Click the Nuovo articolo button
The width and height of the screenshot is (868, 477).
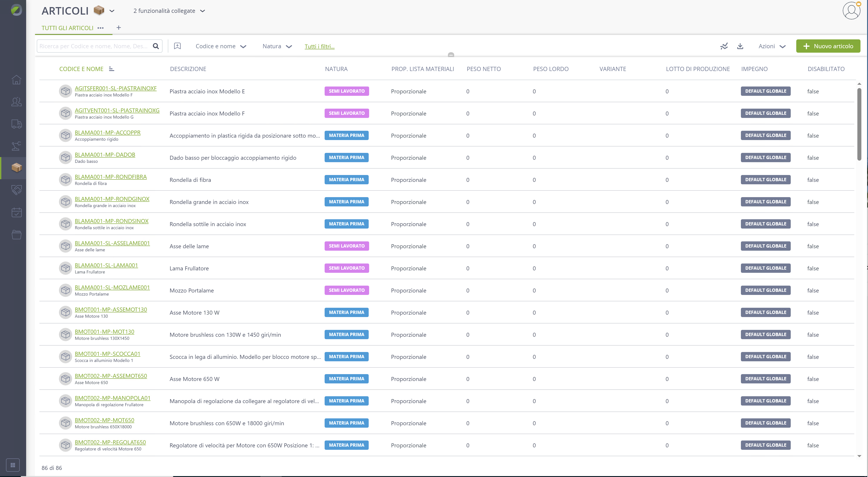click(828, 46)
